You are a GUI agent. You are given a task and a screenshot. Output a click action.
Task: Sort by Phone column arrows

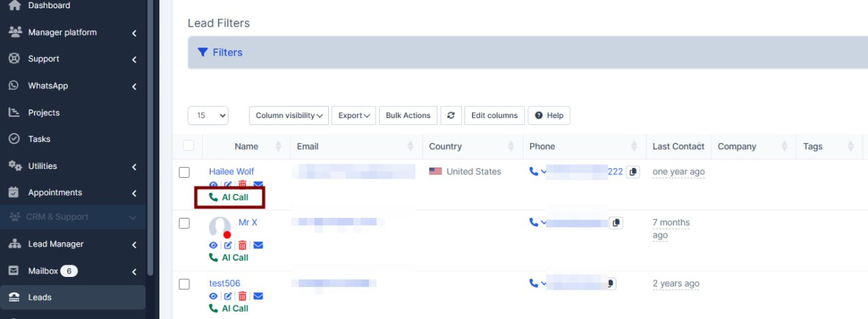[633, 146]
